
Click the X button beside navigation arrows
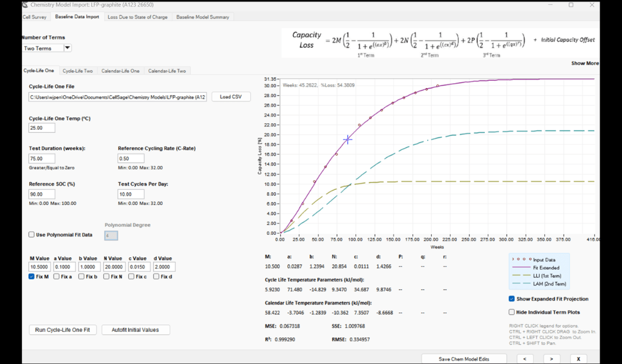(x=578, y=359)
